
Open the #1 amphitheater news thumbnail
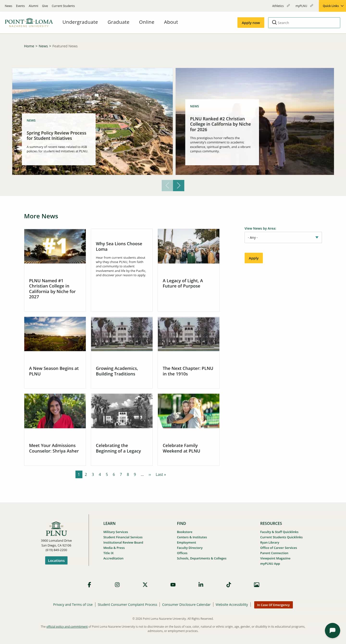tap(55, 246)
